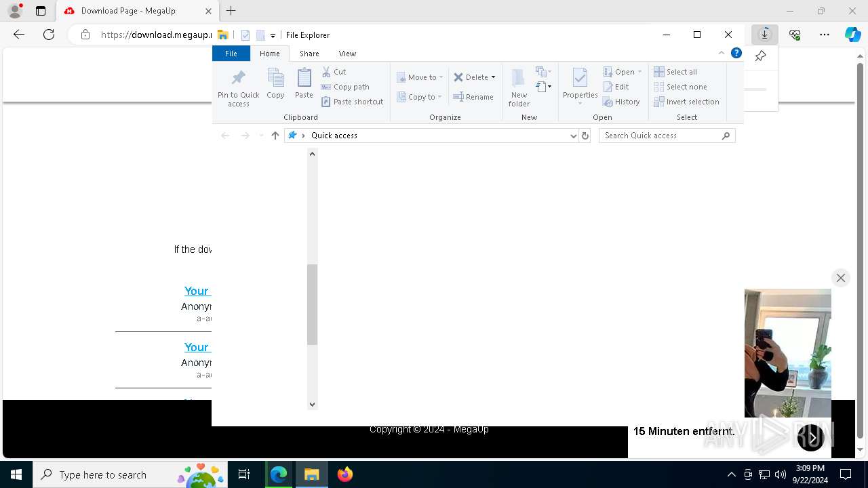Click the first 'Your' link on page
Image resolution: width=868 pixels, height=488 pixels.
197,291
